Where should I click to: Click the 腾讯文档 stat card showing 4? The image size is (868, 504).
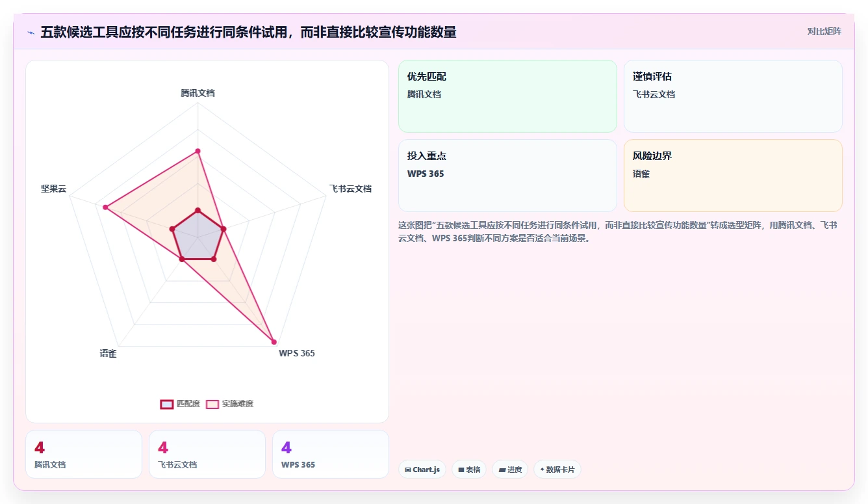coord(84,454)
